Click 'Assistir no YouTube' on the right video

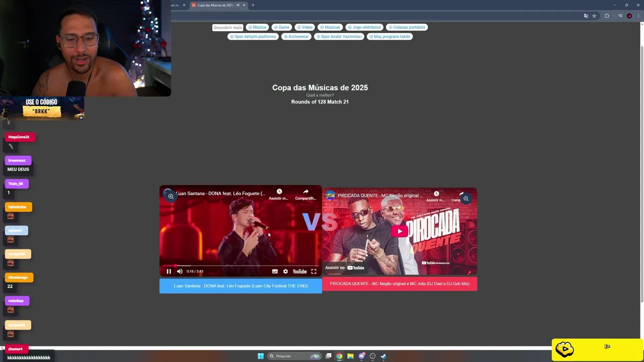pos(345,267)
